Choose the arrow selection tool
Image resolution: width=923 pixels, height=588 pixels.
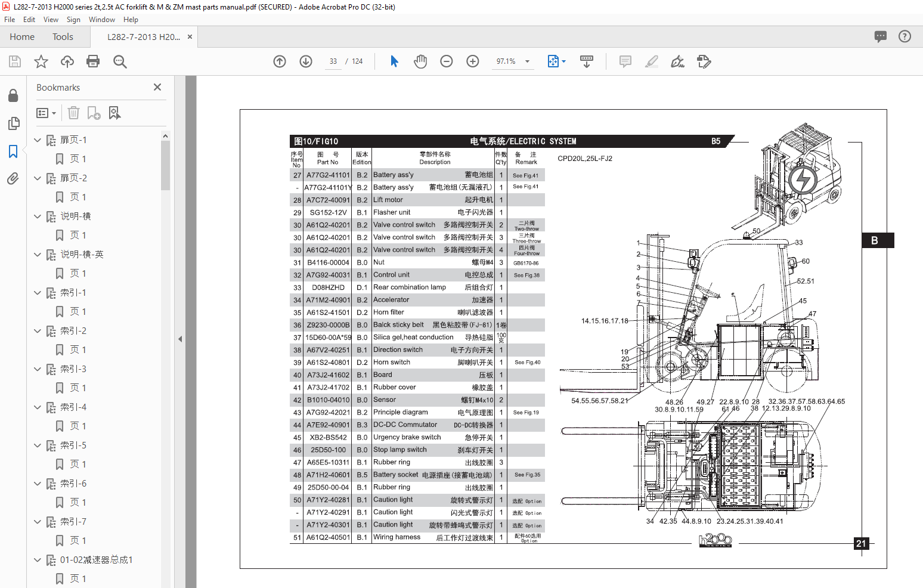[x=394, y=61]
